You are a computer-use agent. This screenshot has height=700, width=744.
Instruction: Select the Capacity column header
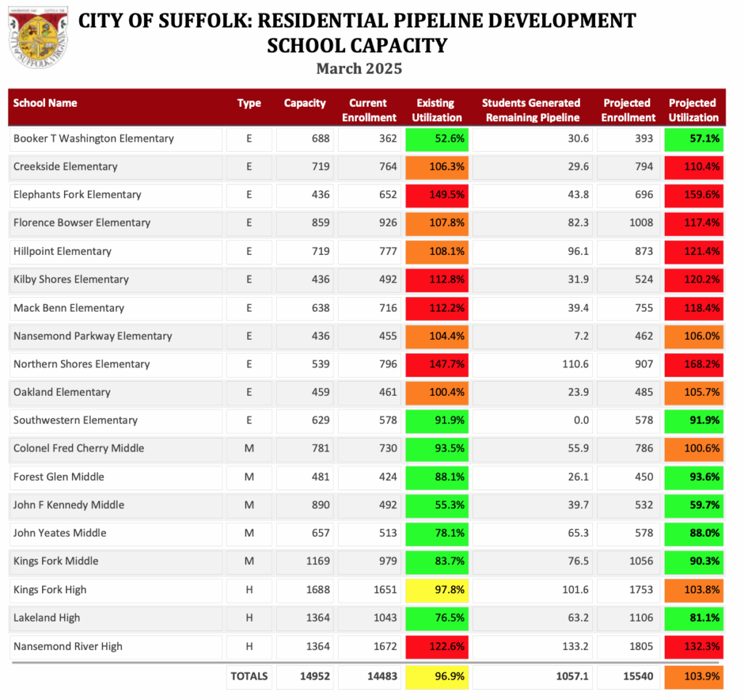[304, 103]
